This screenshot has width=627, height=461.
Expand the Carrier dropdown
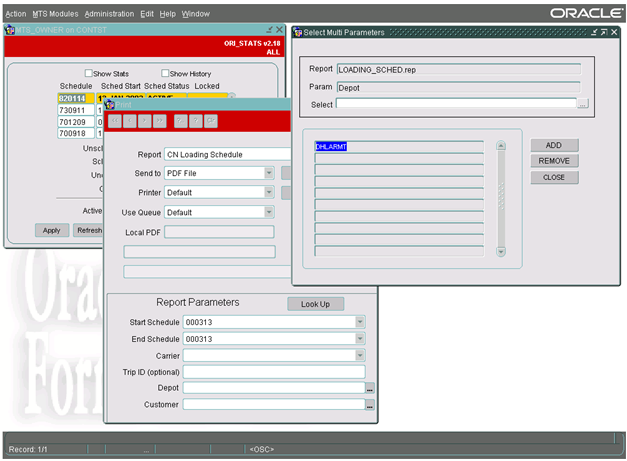point(360,355)
